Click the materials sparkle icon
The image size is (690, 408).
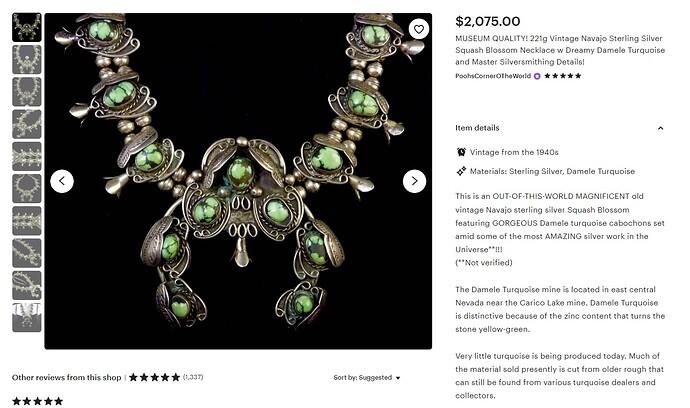(461, 171)
